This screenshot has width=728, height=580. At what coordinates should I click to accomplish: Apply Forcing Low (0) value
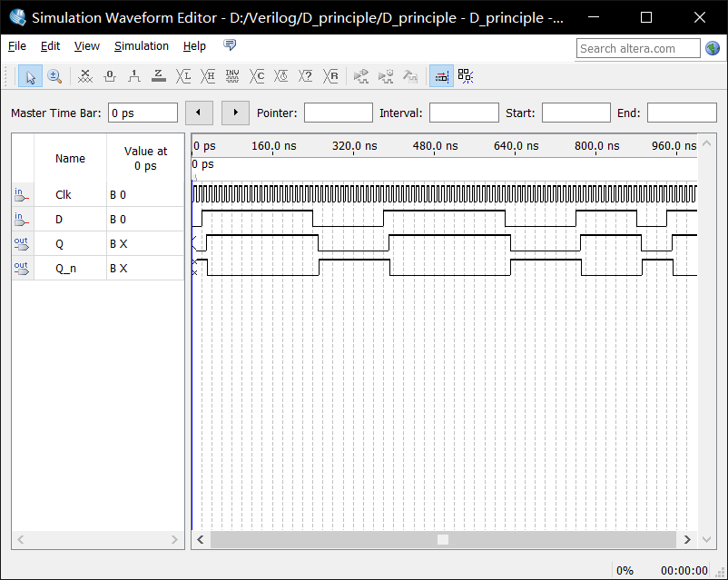click(x=110, y=76)
